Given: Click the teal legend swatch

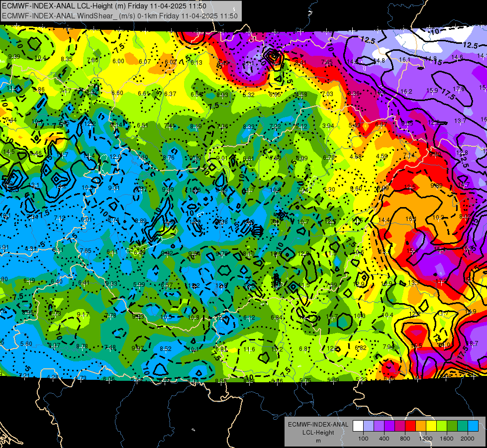Looking at the screenshot, I should tap(463, 426).
